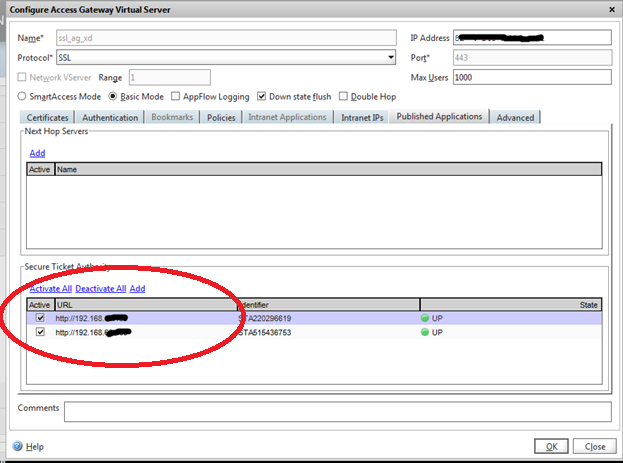The image size is (623, 463).
Task: Switch to the Intranet IPs tab
Action: pos(362,117)
